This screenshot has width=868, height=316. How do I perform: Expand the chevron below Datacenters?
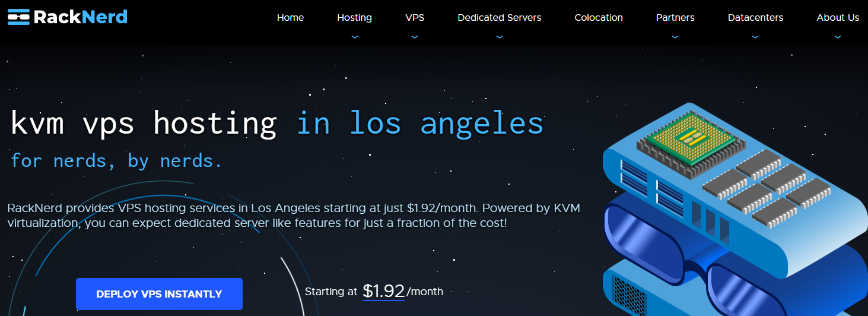(x=755, y=36)
